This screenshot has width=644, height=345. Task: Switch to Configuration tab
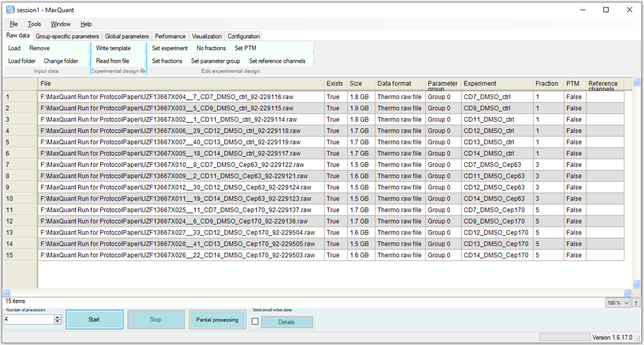pos(244,36)
